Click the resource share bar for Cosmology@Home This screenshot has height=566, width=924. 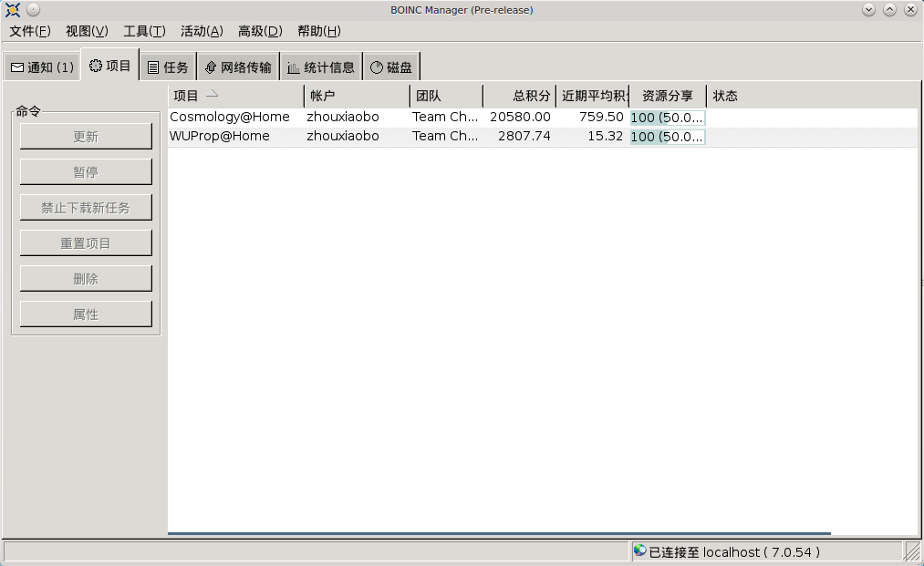click(x=668, y=118)
